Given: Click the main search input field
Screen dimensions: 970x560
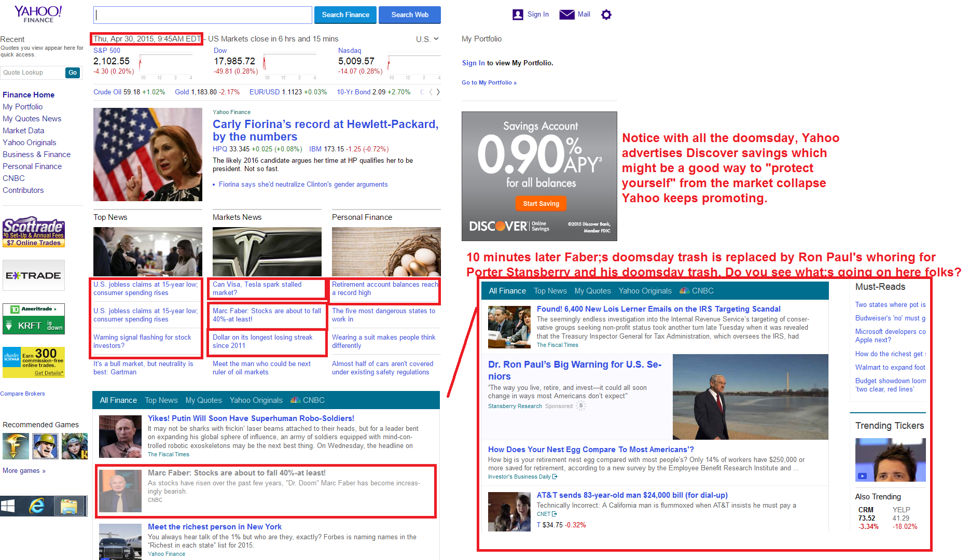Looking at the screenshot, I should [203, 15].
